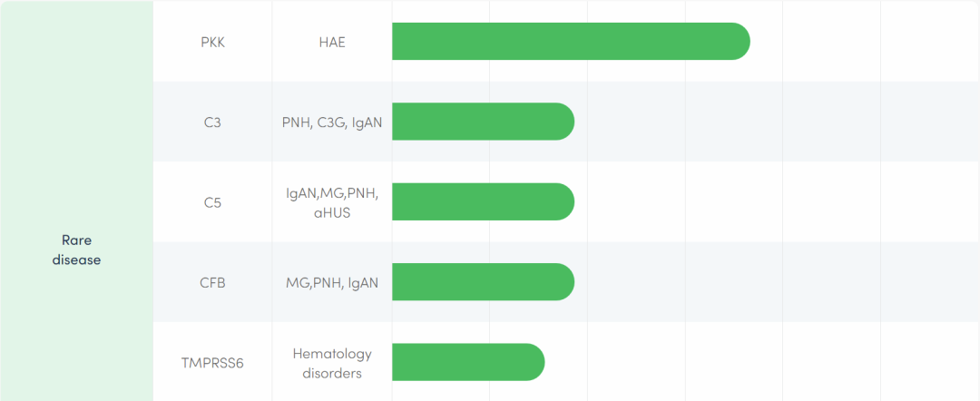Image resolution: width=980 pixels, height=401 pixels.
Task: Select the CFB target label
Action: (x=212, y=282)
